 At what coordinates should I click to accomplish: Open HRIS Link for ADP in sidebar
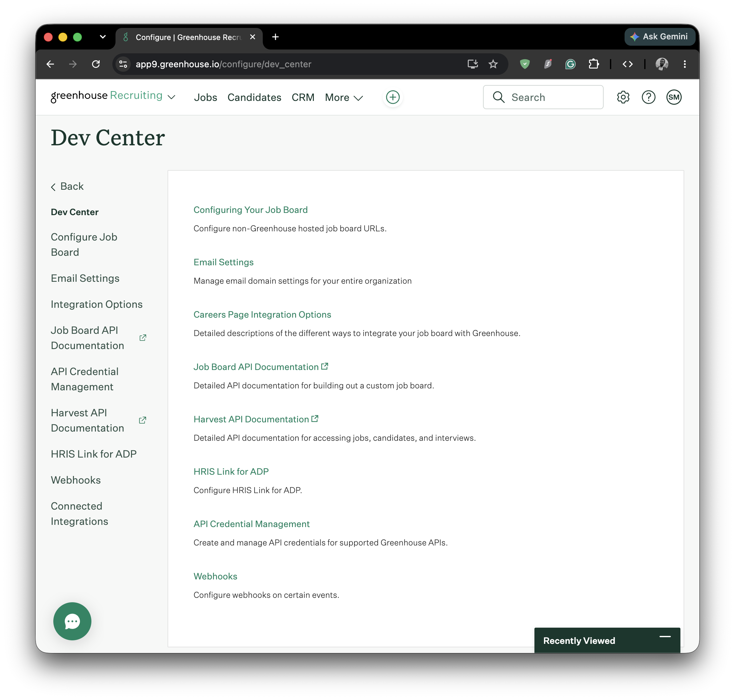(94, 454)
